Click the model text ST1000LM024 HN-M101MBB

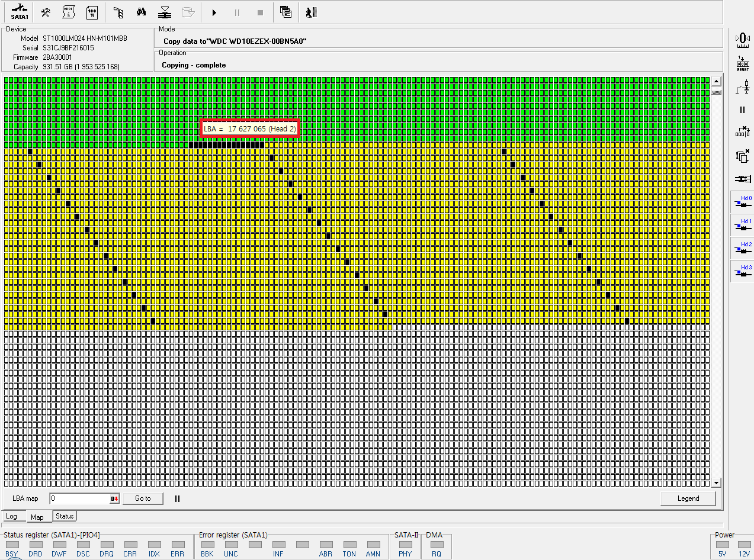[85, 38]
